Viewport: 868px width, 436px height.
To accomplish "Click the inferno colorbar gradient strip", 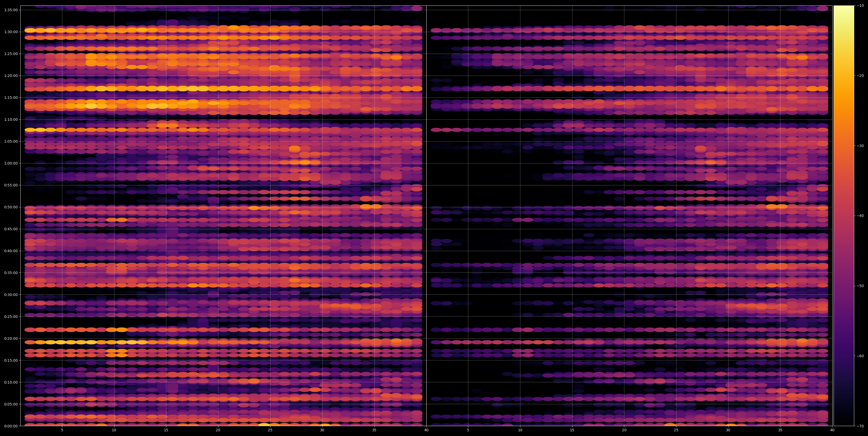I will tap(844, 216).
